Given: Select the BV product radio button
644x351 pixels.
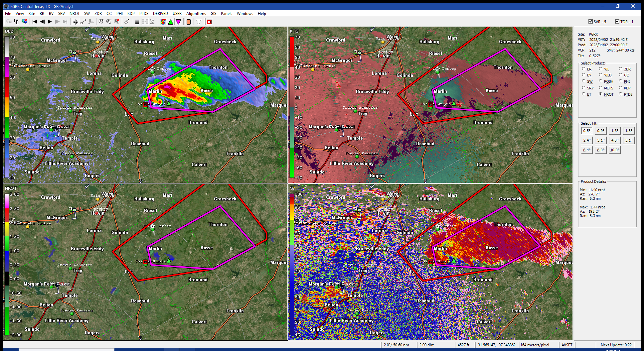Looking at the screenshot, I should [583, 75].
